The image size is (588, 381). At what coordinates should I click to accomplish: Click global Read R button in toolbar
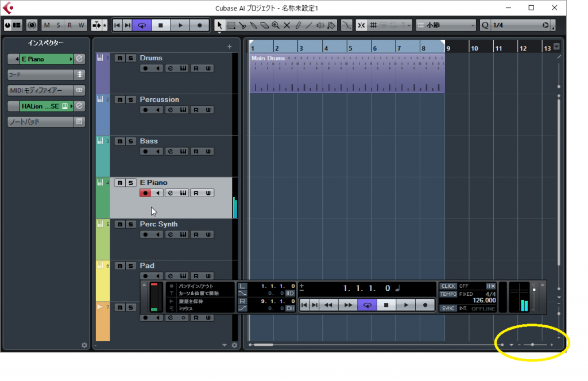pyautogui.click(x=69, y=25)
